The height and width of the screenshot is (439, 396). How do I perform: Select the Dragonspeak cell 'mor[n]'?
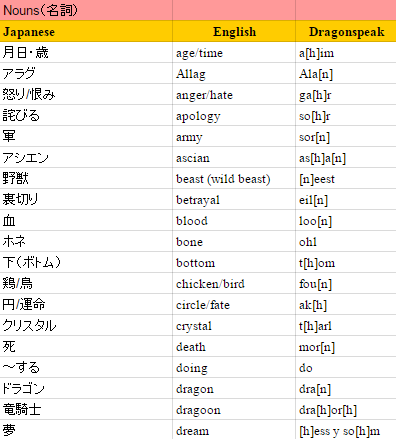coord(346,346)
